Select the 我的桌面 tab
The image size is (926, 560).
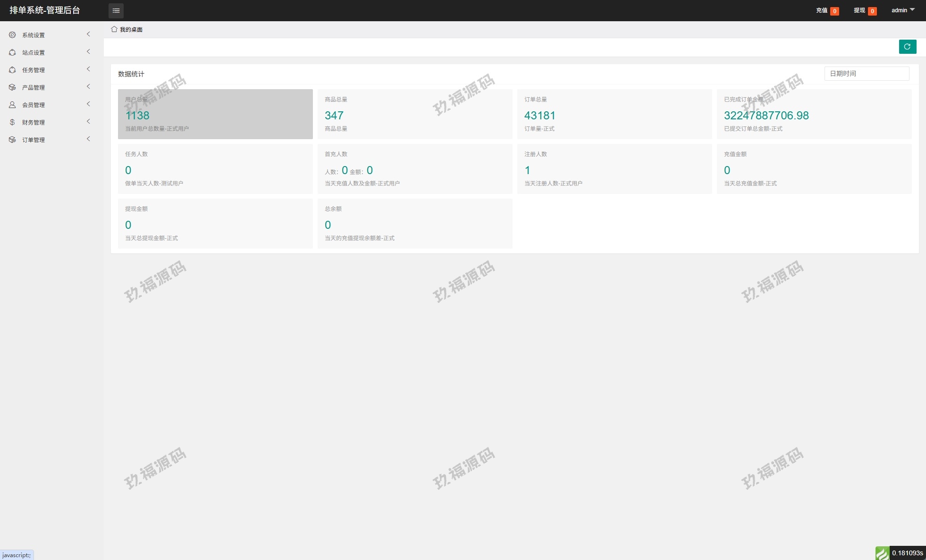click(131, 30)
